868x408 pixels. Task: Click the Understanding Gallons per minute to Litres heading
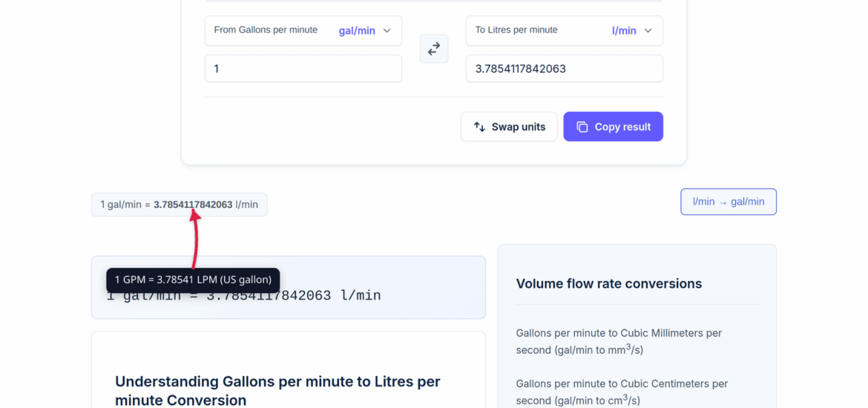[278, 390]
